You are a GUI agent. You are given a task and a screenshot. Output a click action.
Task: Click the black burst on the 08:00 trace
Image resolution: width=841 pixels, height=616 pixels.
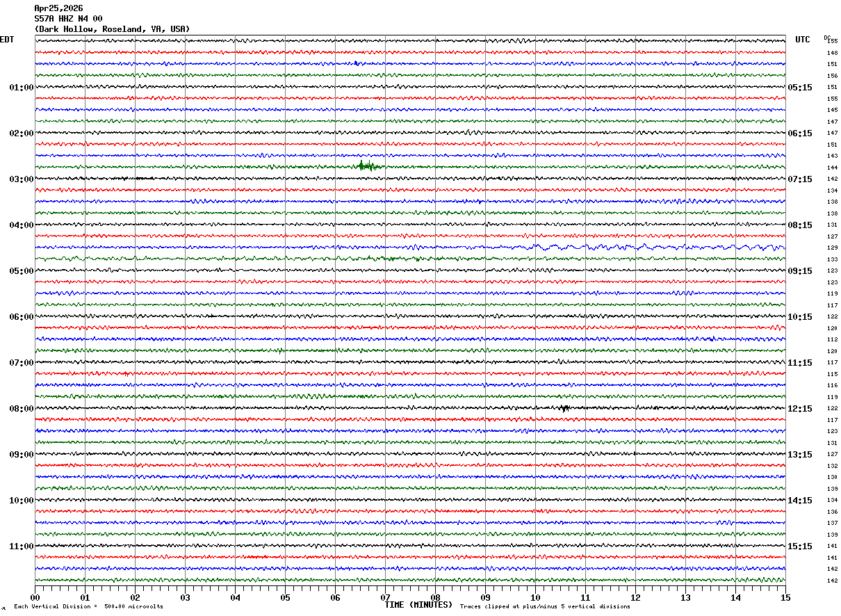[564, 408]
